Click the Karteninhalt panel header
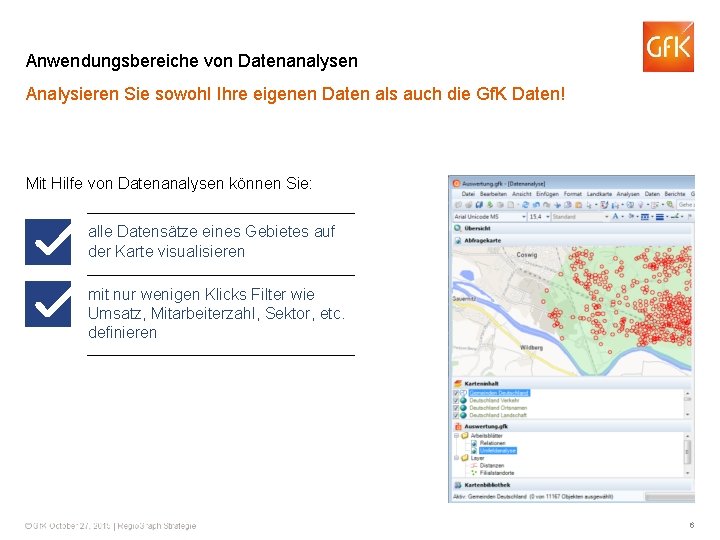 pos(572,383)
